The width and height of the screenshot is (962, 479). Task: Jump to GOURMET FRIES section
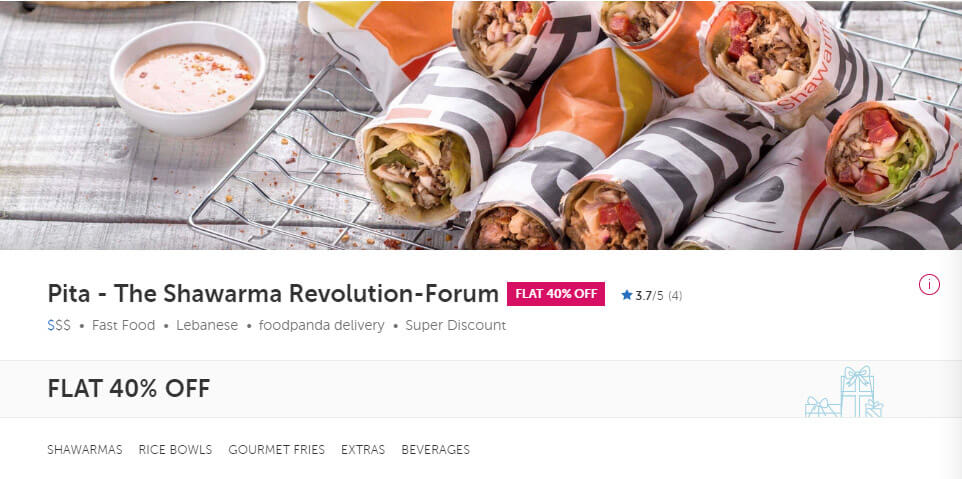point(277,450)
